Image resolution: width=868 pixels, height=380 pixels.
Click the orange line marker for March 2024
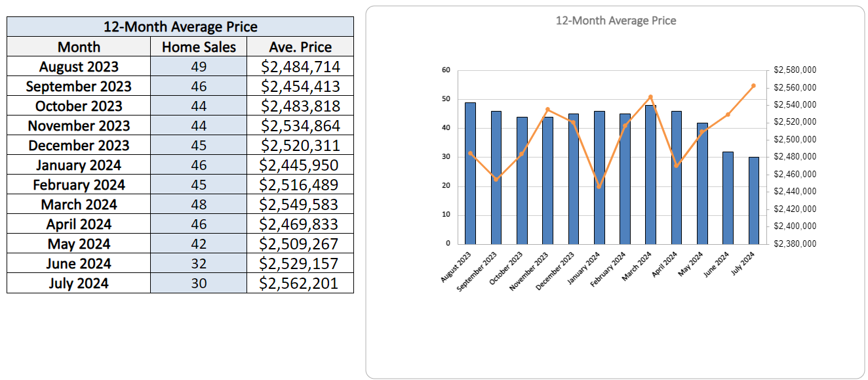650,96
